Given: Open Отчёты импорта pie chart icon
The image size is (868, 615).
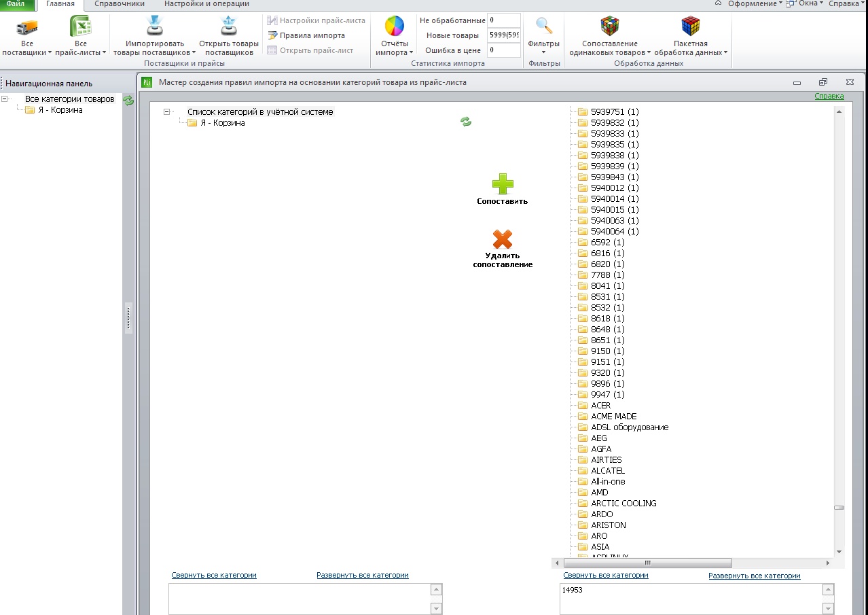Looking at the screenshot, I should (x=395, y=27).
